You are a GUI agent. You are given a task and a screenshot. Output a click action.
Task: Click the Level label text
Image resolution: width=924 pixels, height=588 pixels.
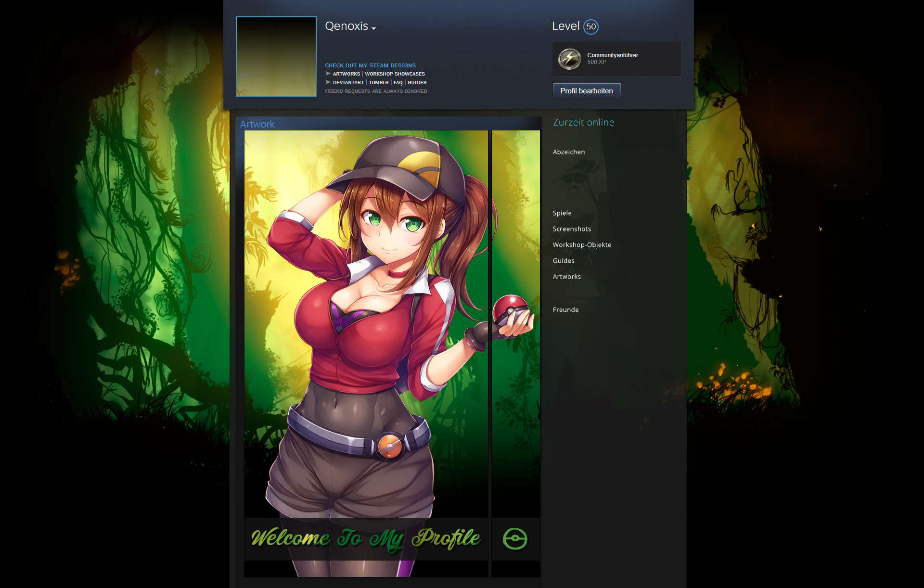[565, 26]
